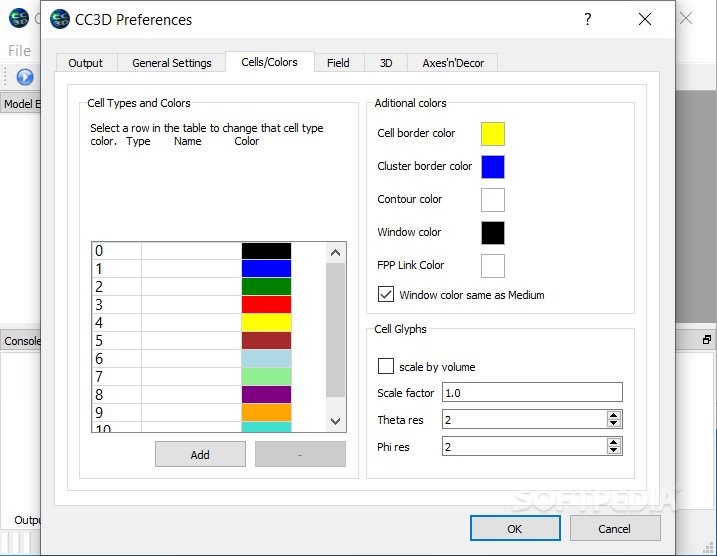This screenshot has width=717, height=556.
Task: Click the CC3D main window app icon
Action: point(19,18)
